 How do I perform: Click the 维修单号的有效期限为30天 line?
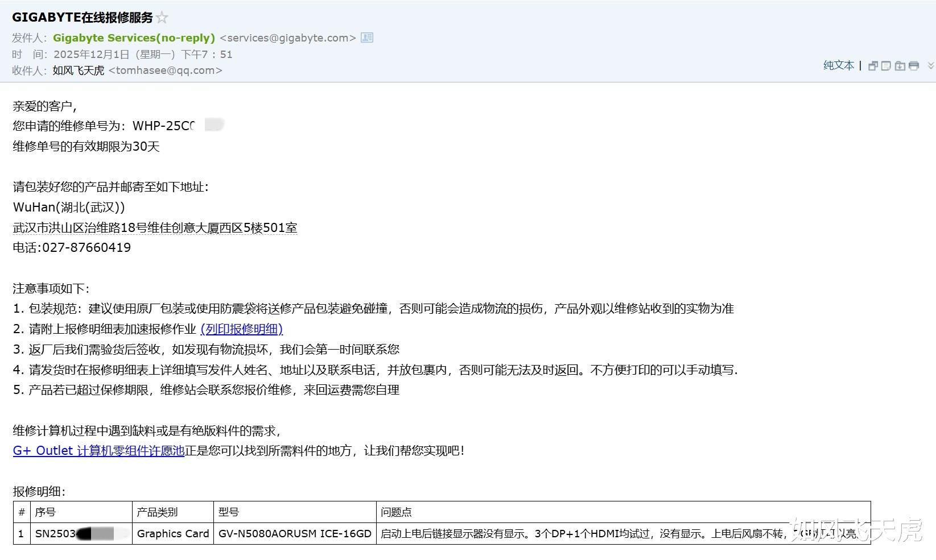point(86,147)
